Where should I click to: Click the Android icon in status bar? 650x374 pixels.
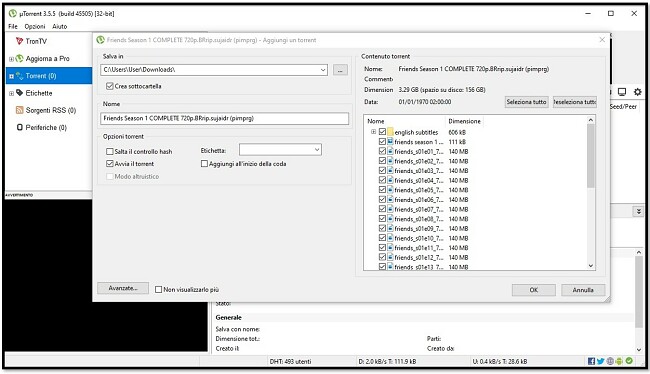(619, 361)
